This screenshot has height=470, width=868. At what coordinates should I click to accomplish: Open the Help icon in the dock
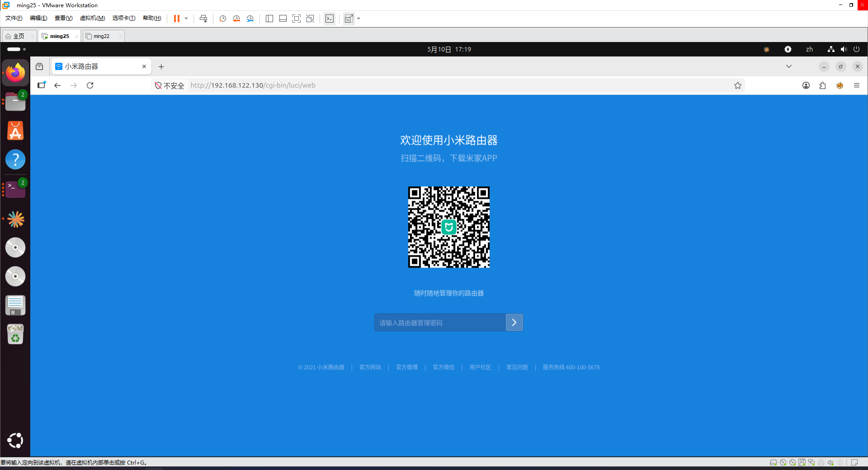point(15,160)
